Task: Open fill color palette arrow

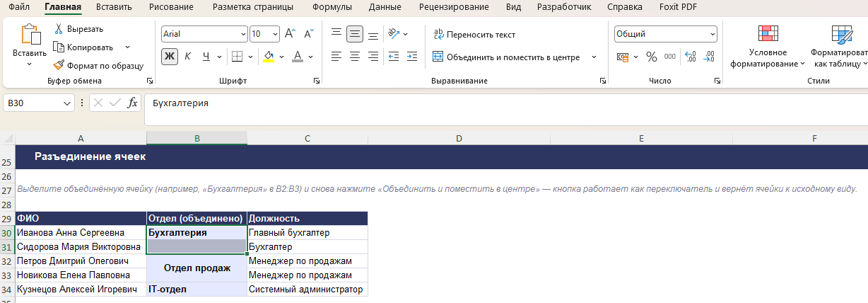Action: pyautogui.click(x=282, y=57)
